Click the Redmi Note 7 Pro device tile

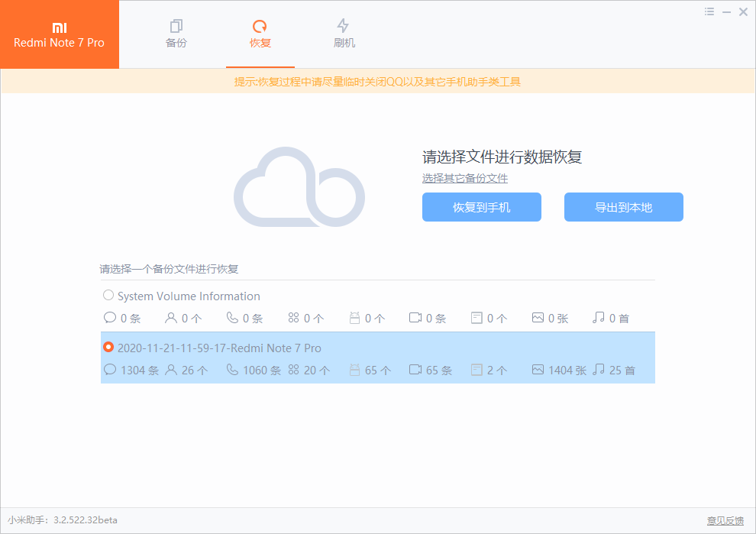tap(60, 34)
